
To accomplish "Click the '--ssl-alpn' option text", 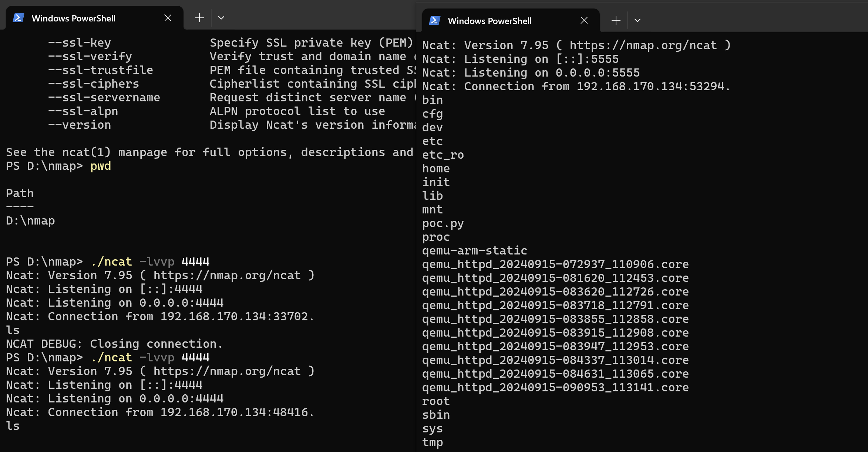I will (83, 111).
